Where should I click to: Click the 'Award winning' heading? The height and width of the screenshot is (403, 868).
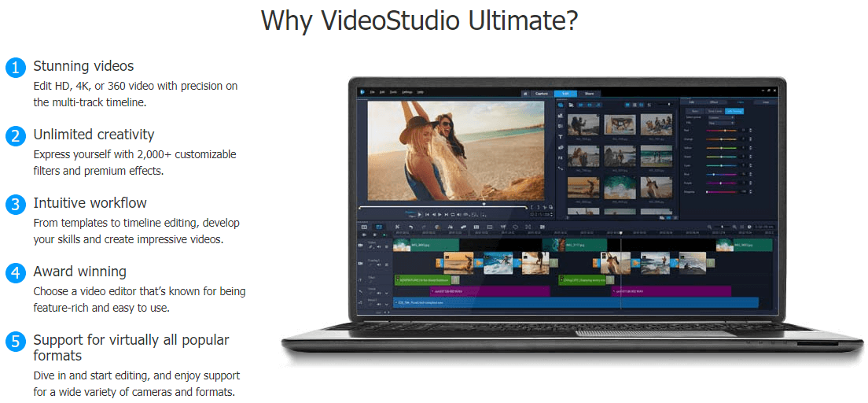pyautogui.click(x=79, y=272)
